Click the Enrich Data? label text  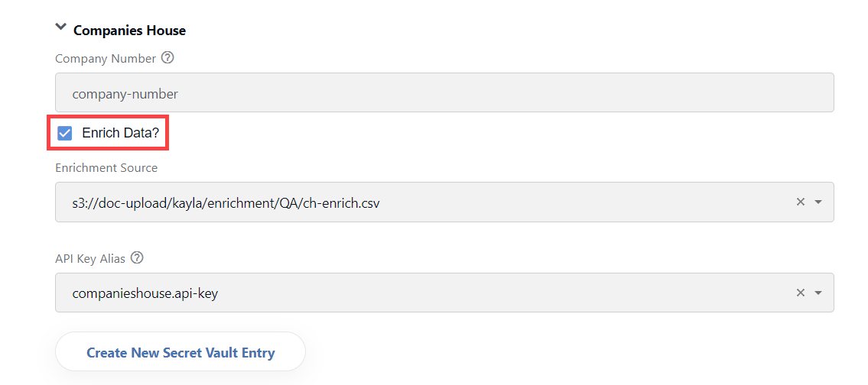point(120,133)
